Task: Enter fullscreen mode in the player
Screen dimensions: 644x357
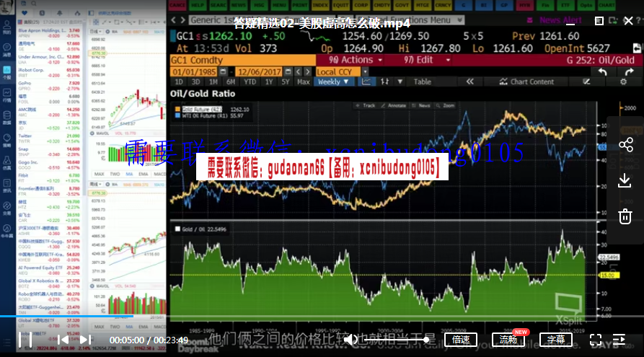Action: pos(596,340)
